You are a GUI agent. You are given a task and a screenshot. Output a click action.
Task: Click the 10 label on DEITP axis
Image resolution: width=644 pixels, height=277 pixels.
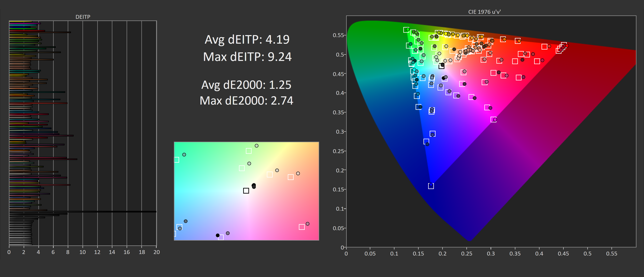pos(83,252)
